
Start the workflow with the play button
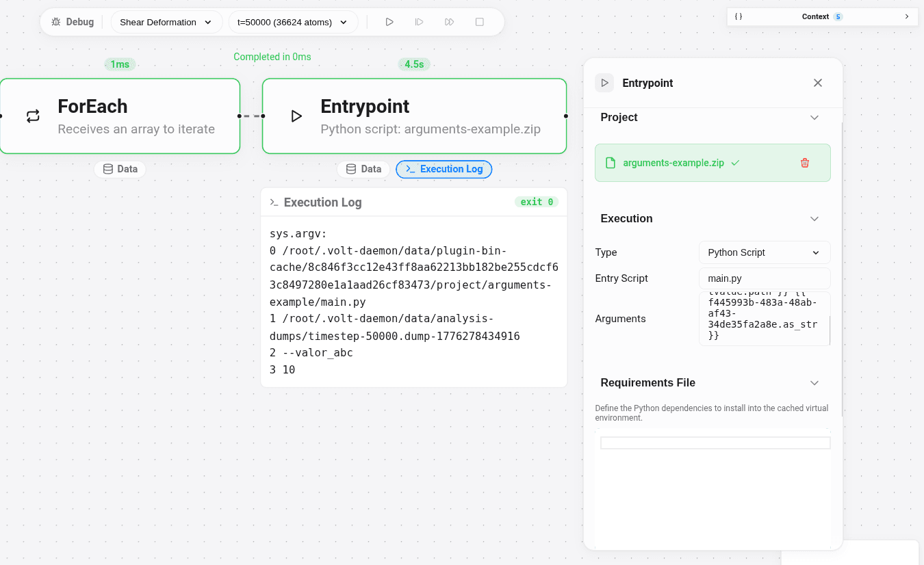pos(389,22)
